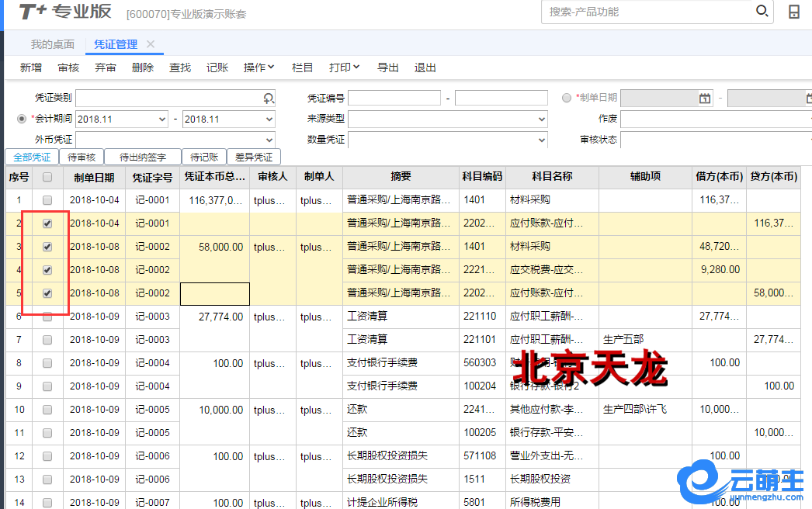Select the 制单日期 radio button
Viewport: 812px width, 509px height.
[566, 98]
